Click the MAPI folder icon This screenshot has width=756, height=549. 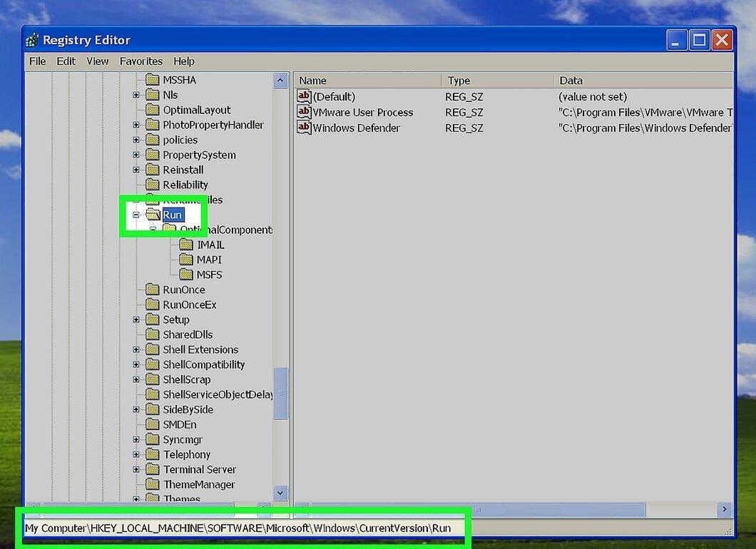[x=186, y=260]
